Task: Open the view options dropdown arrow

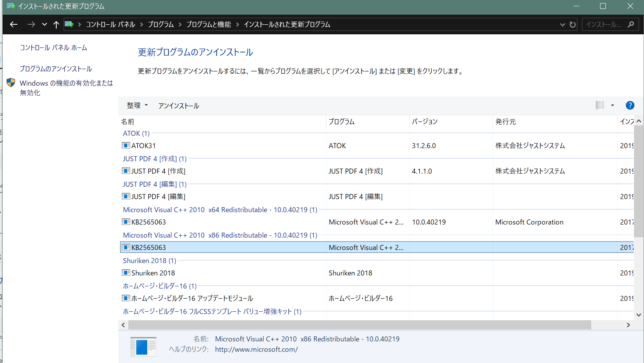Action: 612,105
